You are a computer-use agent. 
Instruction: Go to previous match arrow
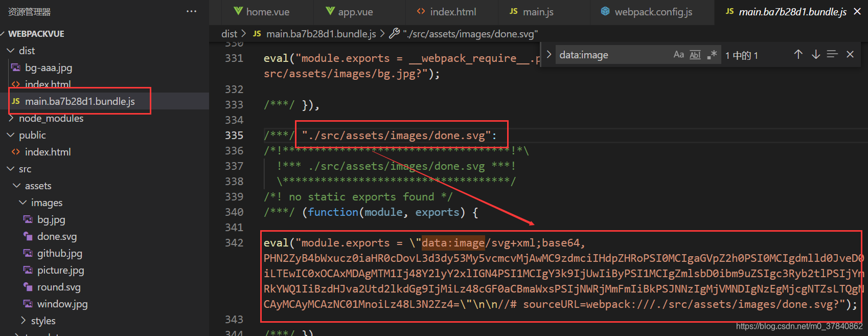(798, 54)
